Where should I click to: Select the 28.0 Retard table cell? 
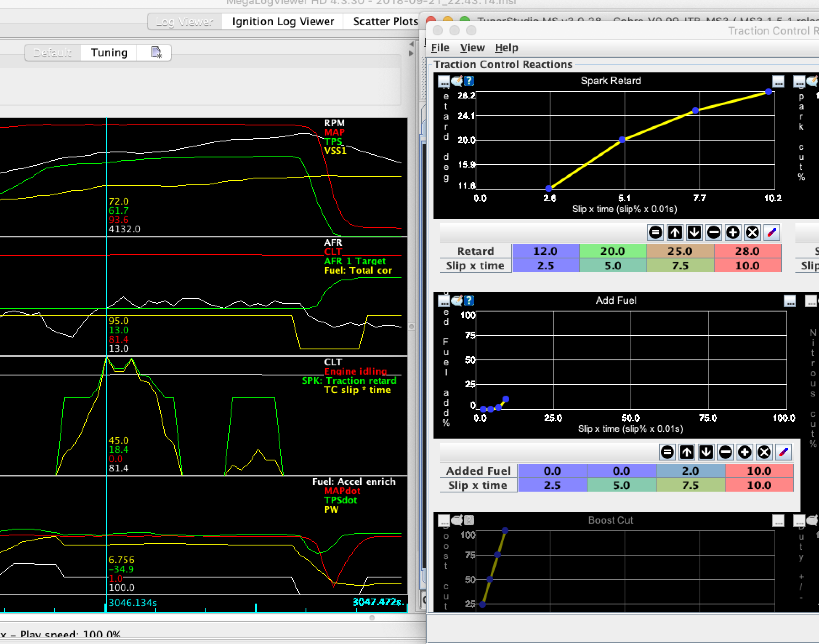[x=747, y=251]
